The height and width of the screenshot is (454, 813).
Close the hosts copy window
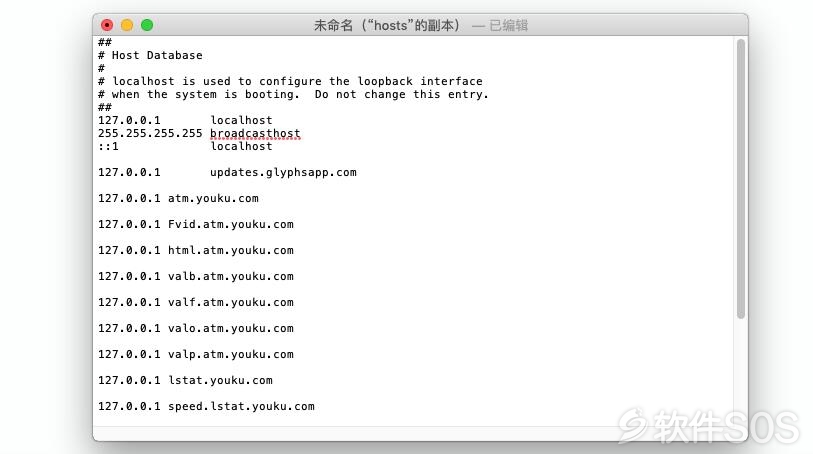point(107,25)
